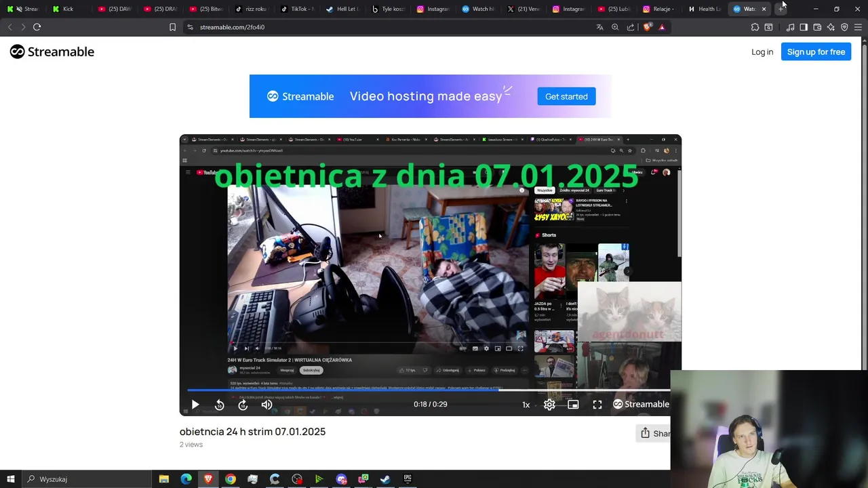868x488 pixels.
Task: Open the 1x playback speed menu
Action: tap(526, 405)
